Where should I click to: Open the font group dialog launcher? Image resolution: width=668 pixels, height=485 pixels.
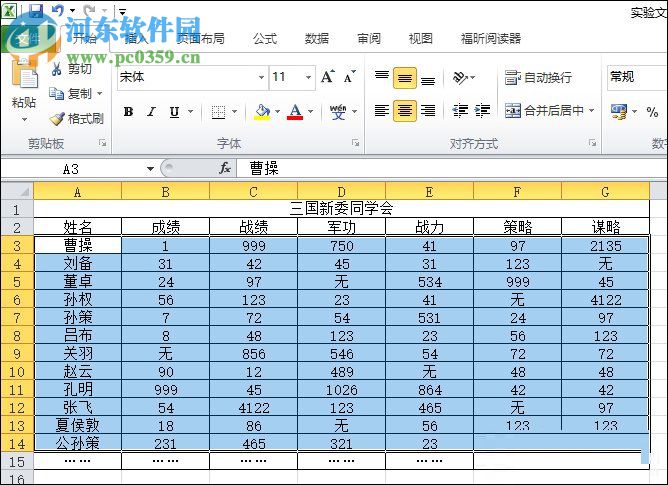tap(356, 143)
